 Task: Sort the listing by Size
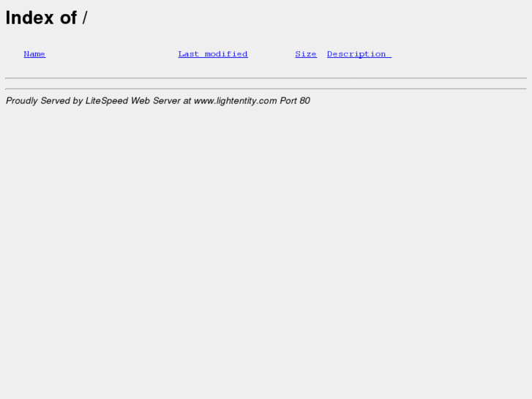click(x=306, y=54)
